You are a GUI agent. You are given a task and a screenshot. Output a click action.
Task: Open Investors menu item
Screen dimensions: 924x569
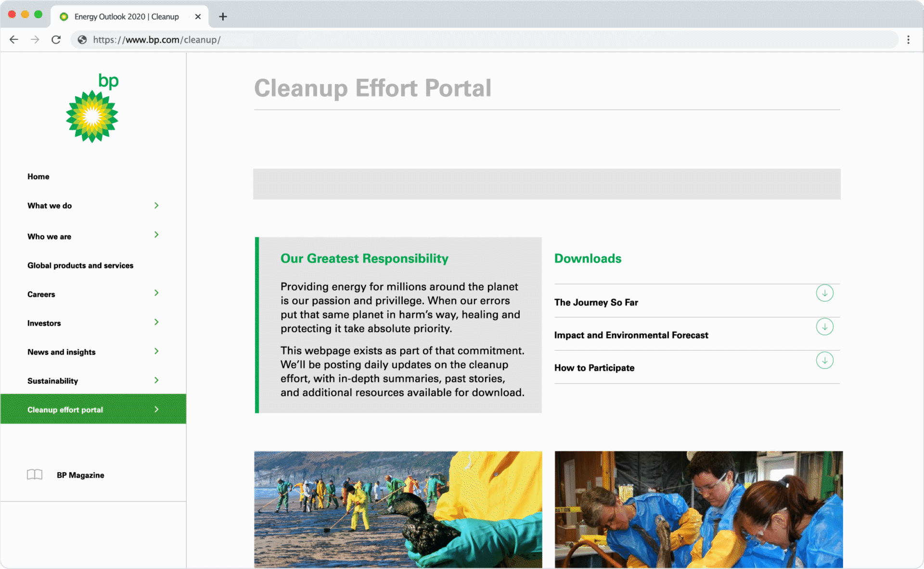44,323
